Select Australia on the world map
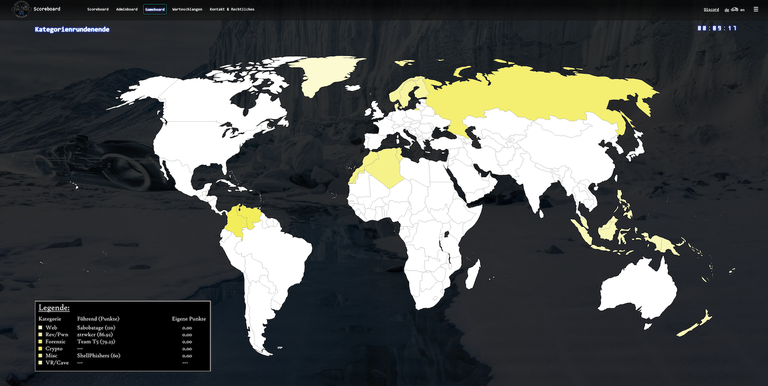 [x=637, y=289]
